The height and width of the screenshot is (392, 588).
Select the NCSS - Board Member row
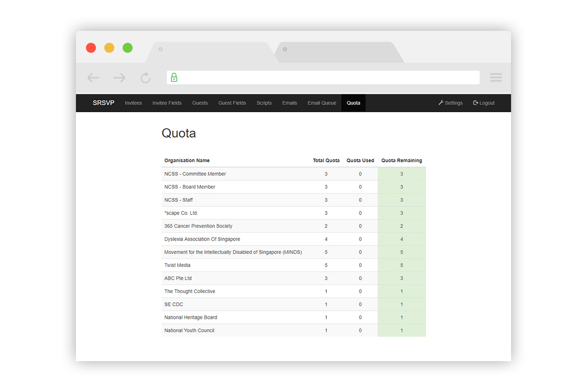pyautogui.click(x=294, y=187)
